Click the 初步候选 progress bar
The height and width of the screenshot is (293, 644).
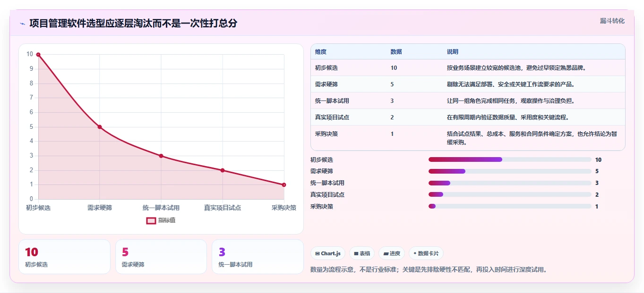point(510,159)
